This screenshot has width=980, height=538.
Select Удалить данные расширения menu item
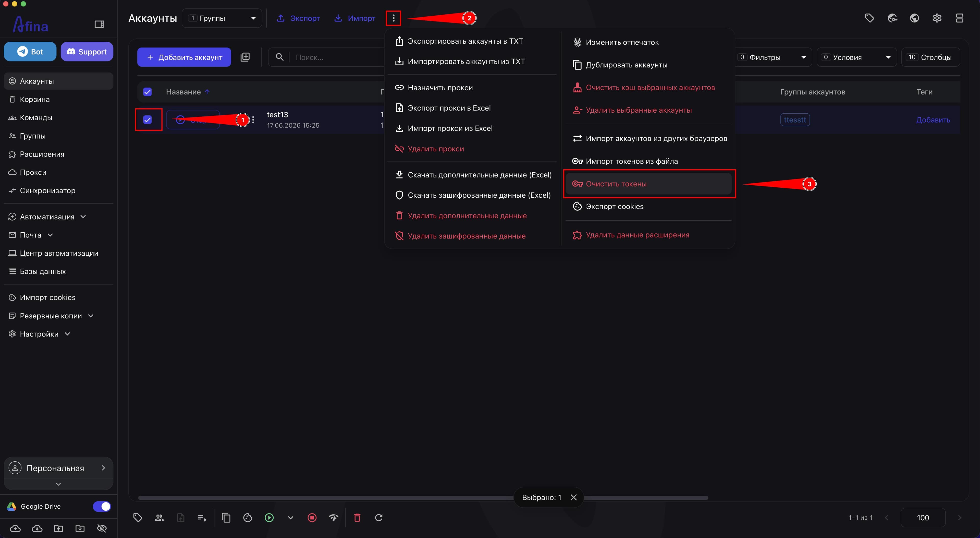(x=648, y=235)
